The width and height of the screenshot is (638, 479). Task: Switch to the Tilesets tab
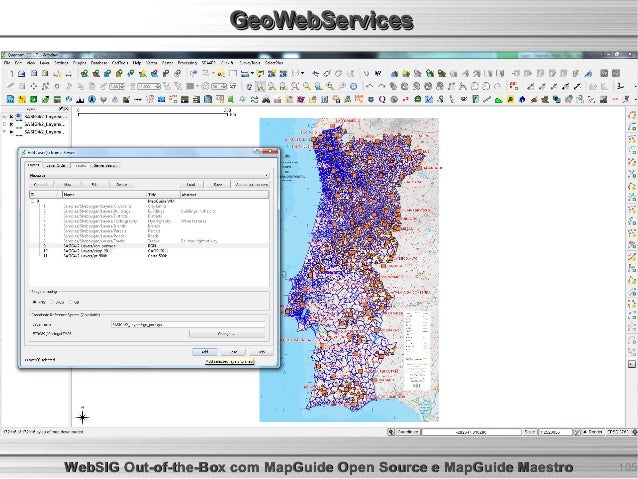[81, 166]
